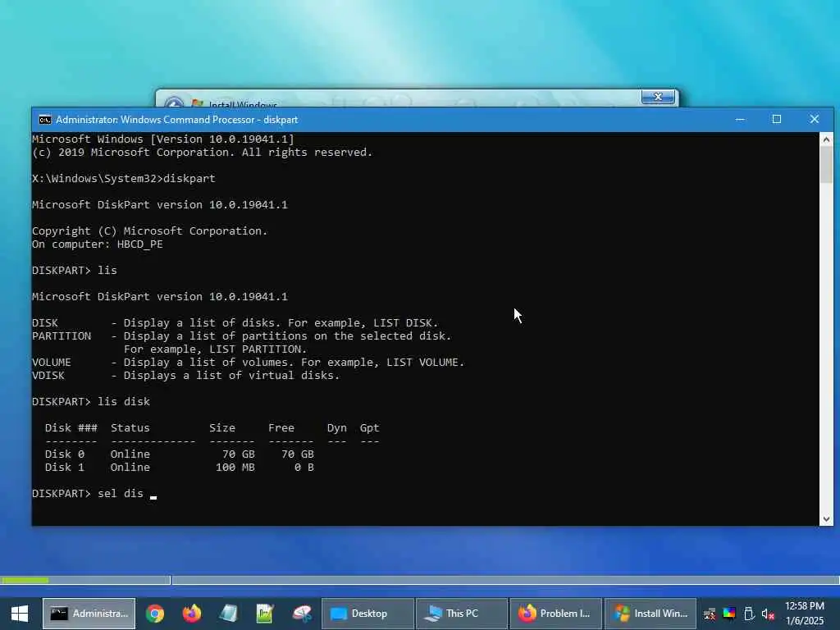Close the Command Processor window
This screenshot has width=840, height=630.
tap(815, 120)
